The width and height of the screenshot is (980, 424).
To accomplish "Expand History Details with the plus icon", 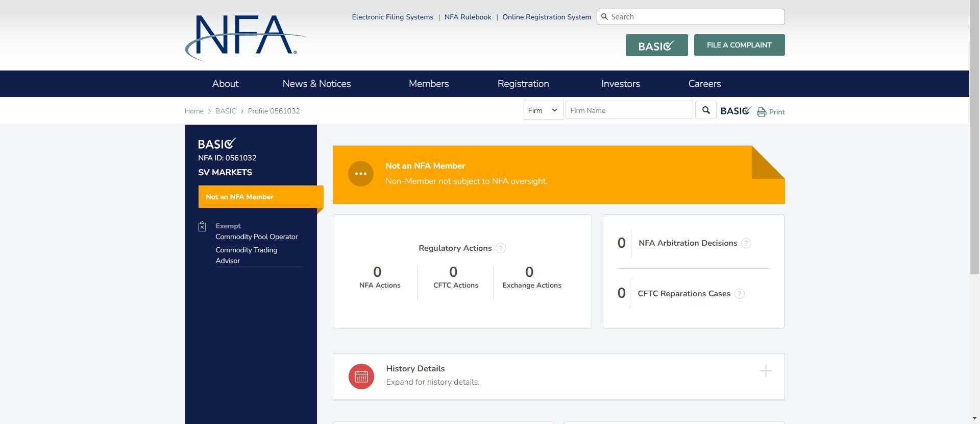I will (766, 371).
